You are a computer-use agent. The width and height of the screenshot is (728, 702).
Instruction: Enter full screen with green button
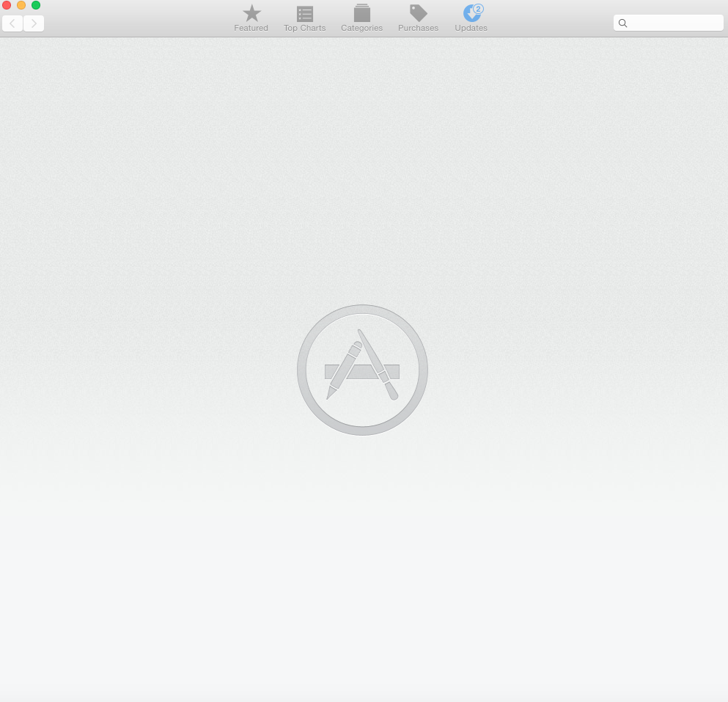36,5
